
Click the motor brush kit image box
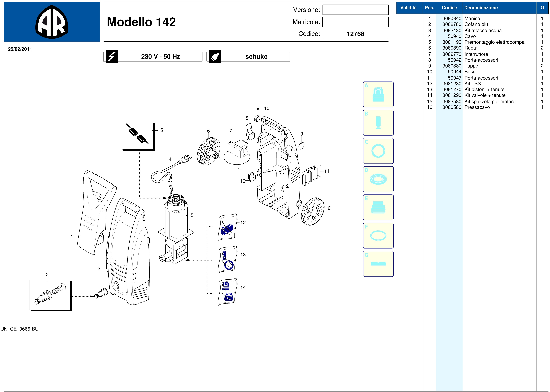137,135
